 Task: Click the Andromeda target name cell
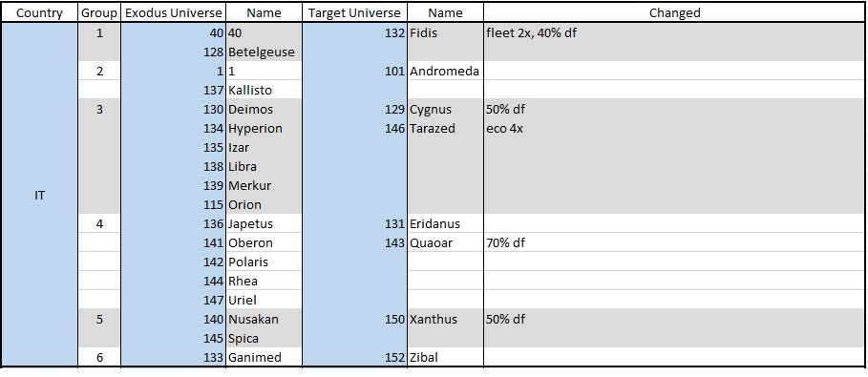445,71
